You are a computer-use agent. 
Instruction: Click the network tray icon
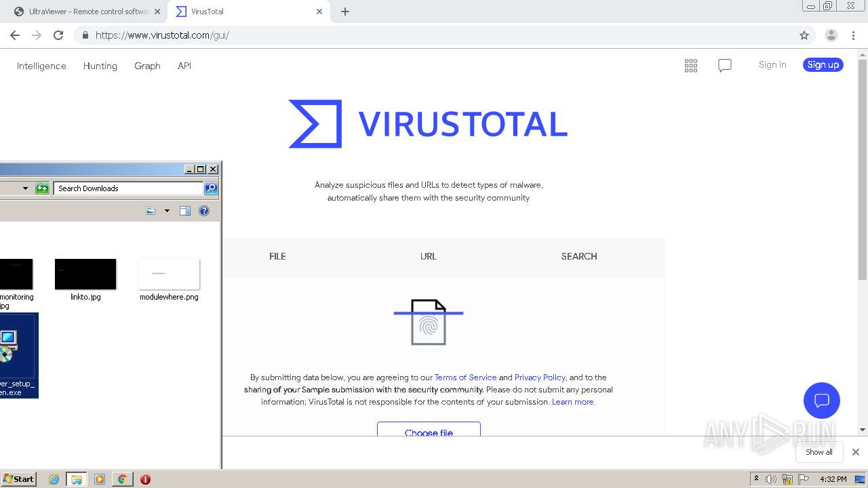(787, 479)
